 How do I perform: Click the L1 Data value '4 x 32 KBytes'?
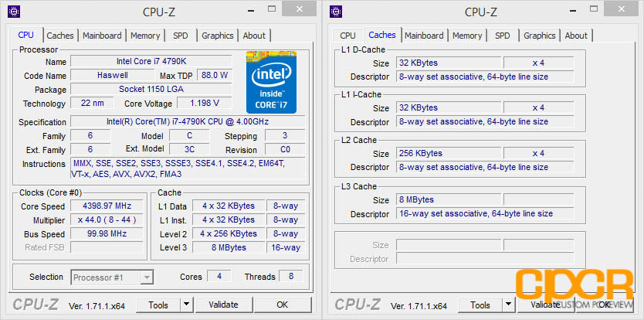tap(229, 206)
